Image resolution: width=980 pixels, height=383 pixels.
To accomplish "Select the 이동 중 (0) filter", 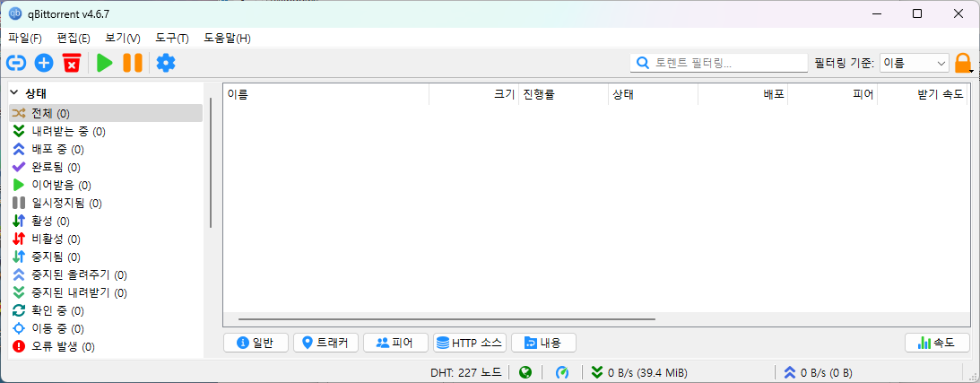I will coord(105,328).
